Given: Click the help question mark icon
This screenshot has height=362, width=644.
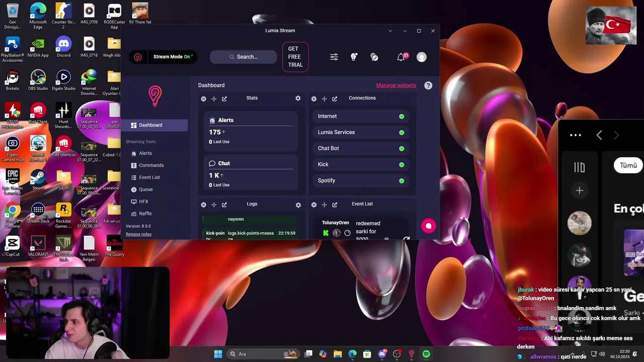Looking at the screenshot, I should tap(428, 85).
